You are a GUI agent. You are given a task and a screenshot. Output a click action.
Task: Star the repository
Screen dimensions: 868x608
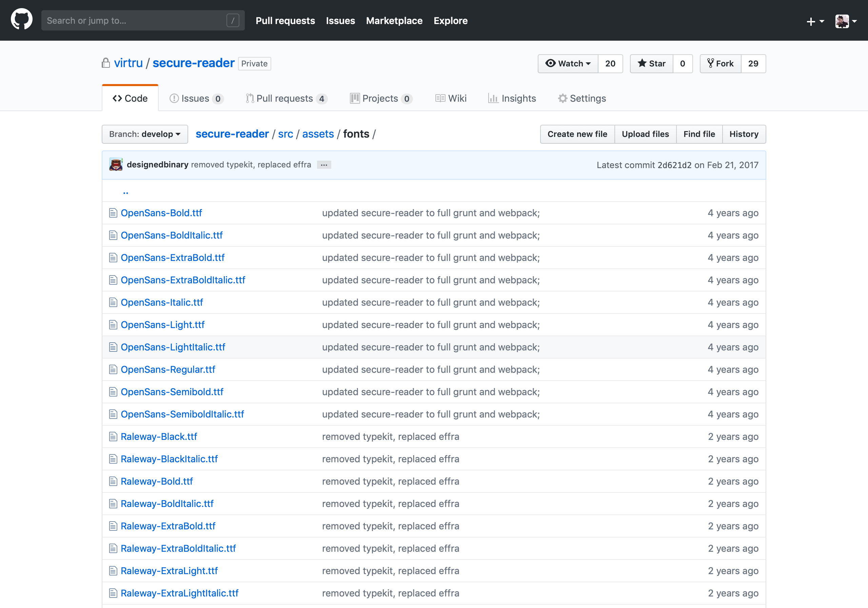651,63
